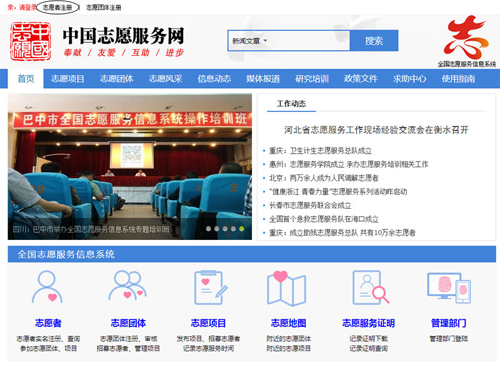Click the search text input box

pyautogui.click(x=308, y=41)
